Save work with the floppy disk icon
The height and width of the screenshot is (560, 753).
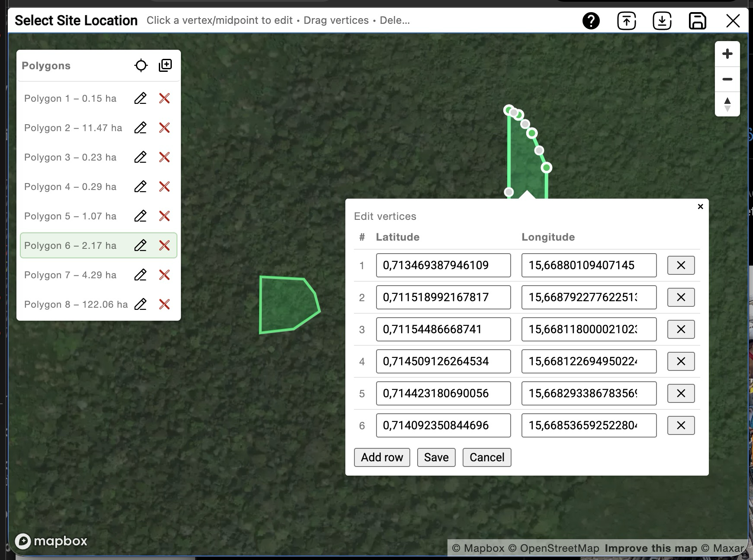click(698, 20)
